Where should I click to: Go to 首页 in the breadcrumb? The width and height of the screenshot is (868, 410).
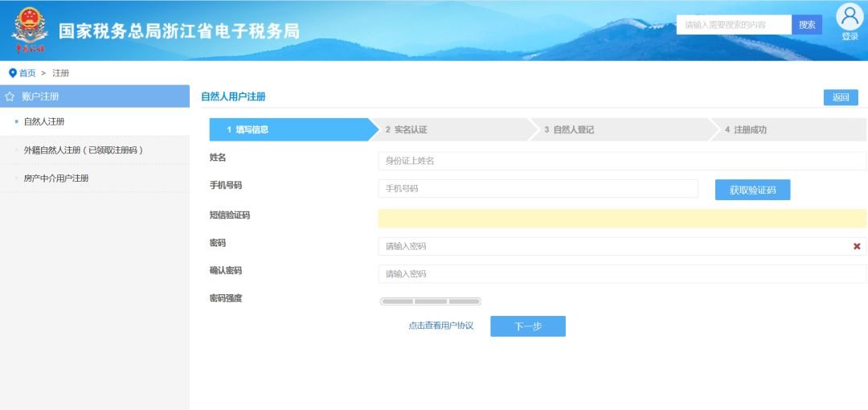(27, 73)
